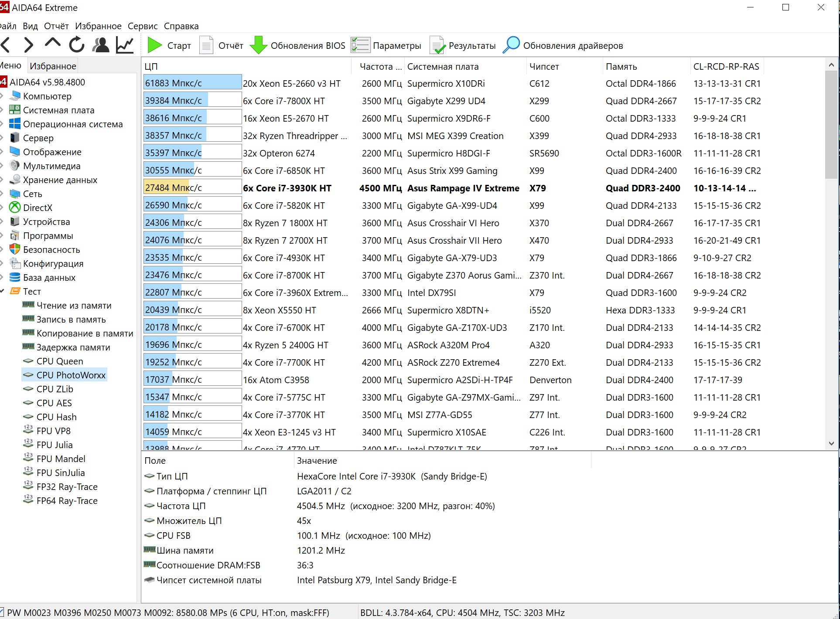Collapse the Тест tree node
Screen dimensions: 840x619
click(x=2, y=291)
